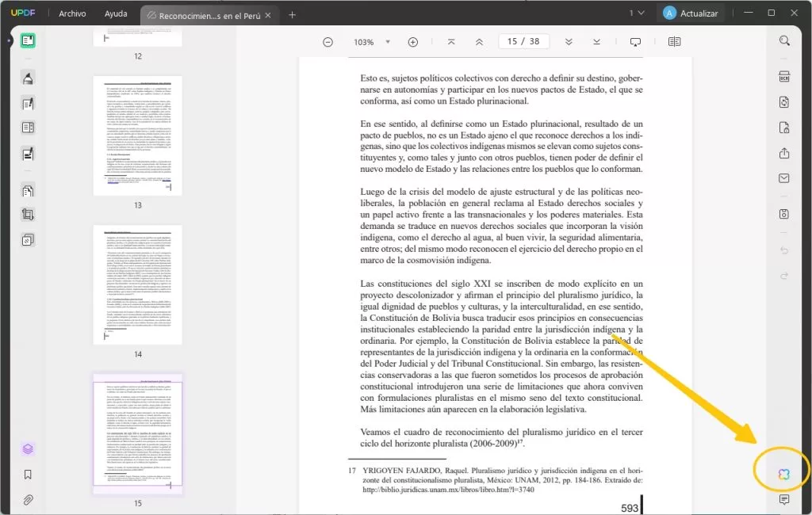The width and height of the screenshot is (812, 515).
Task: Jump to the last page
Action: [596, 42]
